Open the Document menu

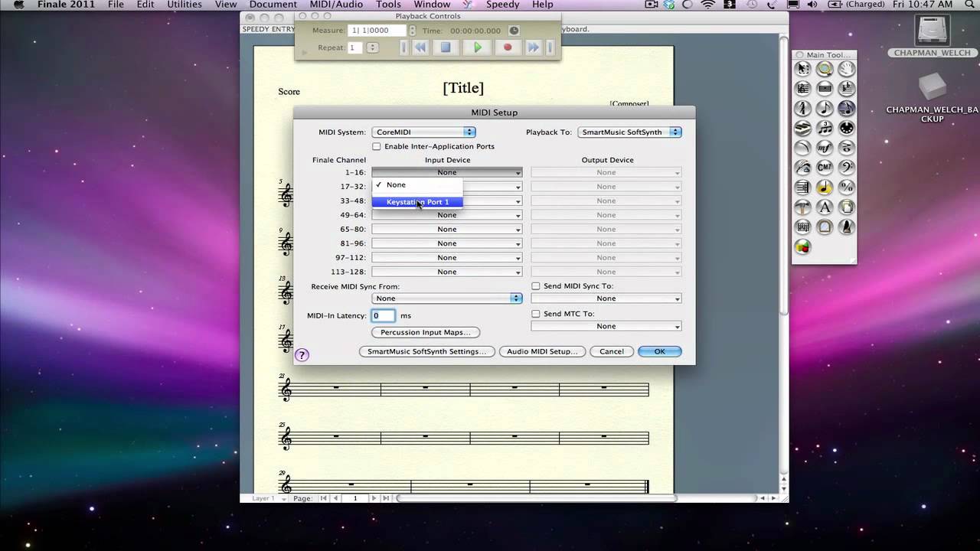pyautogui.click(x=273, y=5)
